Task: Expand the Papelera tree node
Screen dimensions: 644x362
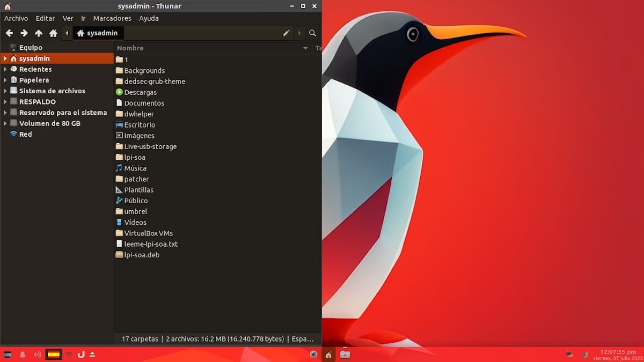Action: (5, 80)
